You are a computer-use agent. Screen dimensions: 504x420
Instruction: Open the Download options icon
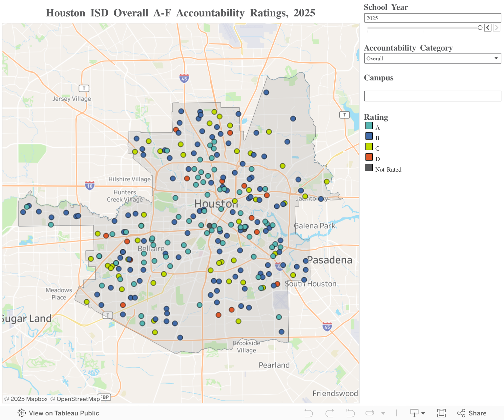point(414,413)
